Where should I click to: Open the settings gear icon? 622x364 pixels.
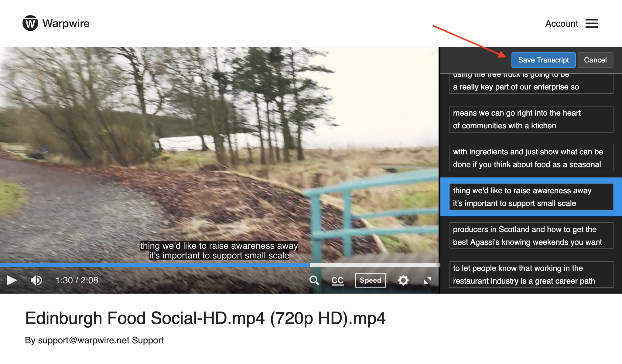[x=403, y=280]
